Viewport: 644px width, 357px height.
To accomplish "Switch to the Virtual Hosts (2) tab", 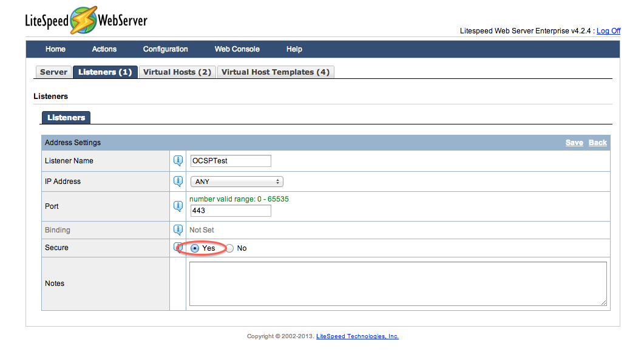I will [177, 72].
